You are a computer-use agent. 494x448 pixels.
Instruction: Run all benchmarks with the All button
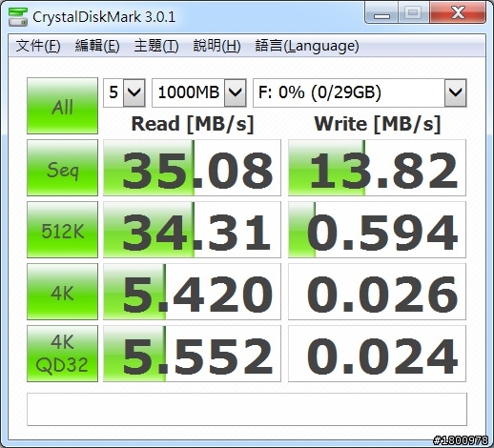[62, 106]
